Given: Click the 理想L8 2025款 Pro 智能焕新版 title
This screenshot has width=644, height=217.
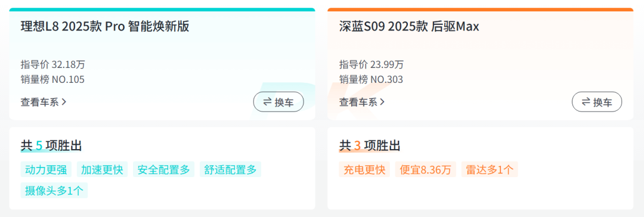Looking at the screenshot, I should [x=105, y=27].
